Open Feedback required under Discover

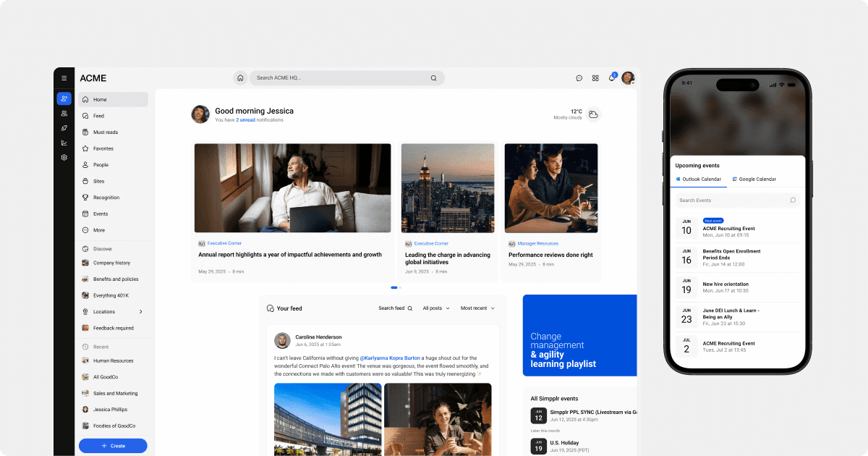coord(114,328)
